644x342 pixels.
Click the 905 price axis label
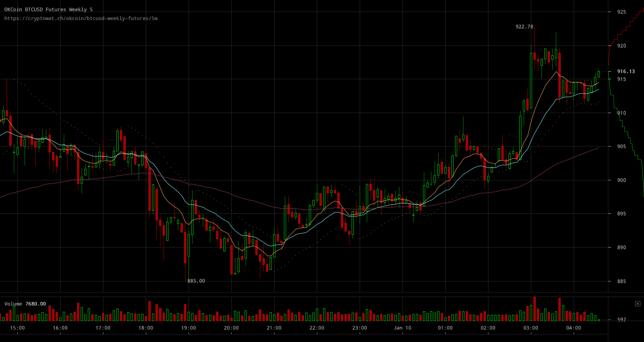click(x=621, y=147)
